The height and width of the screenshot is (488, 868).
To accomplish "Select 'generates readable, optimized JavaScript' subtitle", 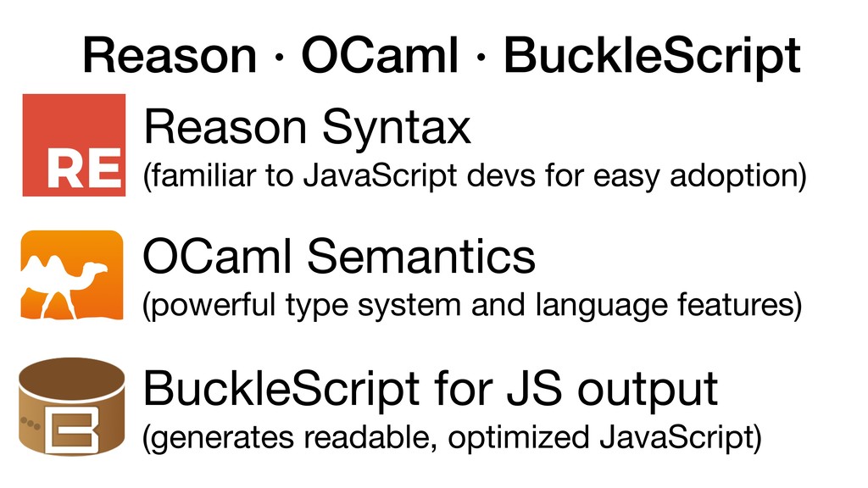I will [453, 437].
